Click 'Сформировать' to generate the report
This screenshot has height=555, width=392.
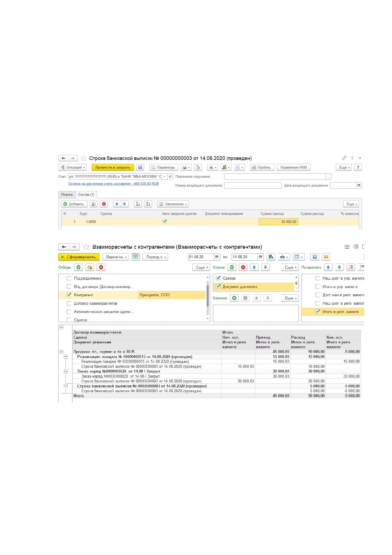(x=79, y=257)
